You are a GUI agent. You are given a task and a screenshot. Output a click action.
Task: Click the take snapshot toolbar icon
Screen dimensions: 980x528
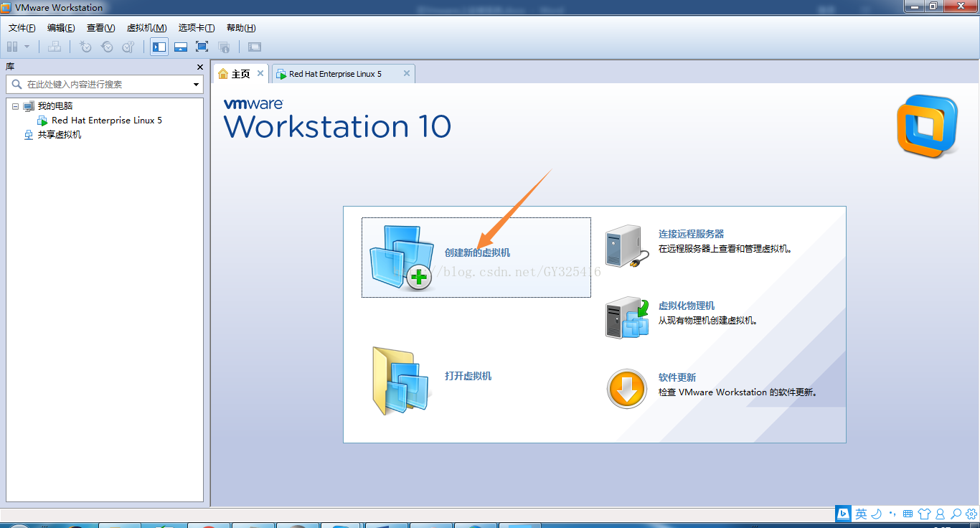[x=85, y=47]
